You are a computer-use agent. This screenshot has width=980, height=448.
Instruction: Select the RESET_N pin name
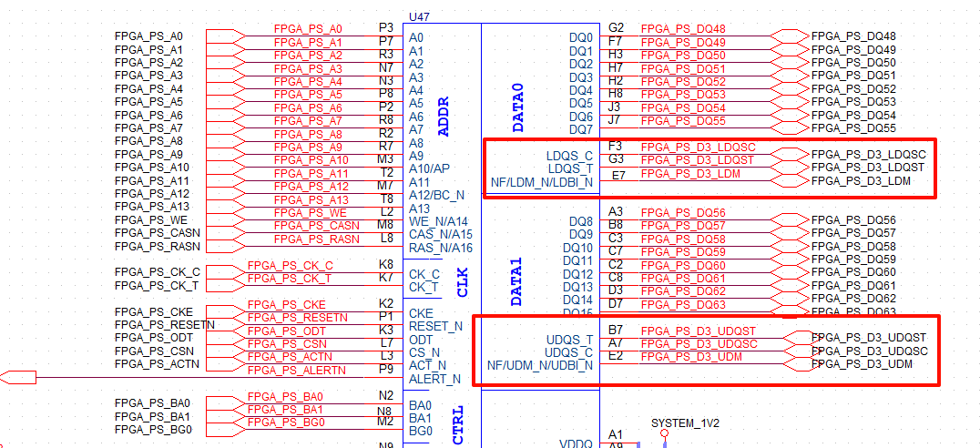click(435, 326)
